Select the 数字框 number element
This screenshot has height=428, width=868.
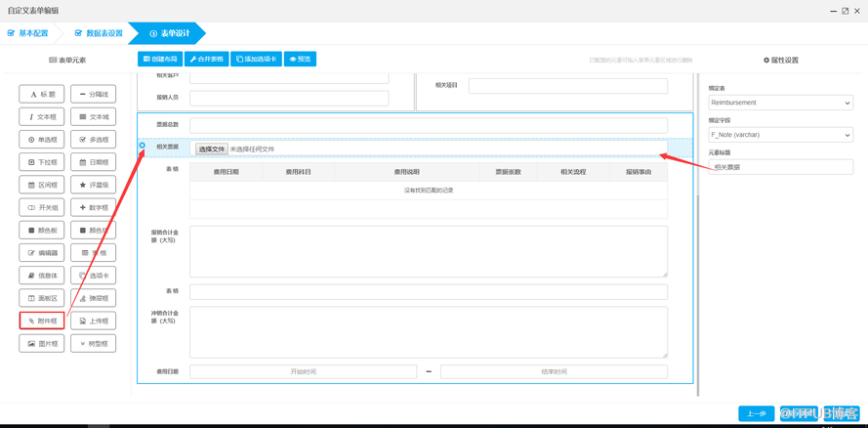[x=94, y=207]
